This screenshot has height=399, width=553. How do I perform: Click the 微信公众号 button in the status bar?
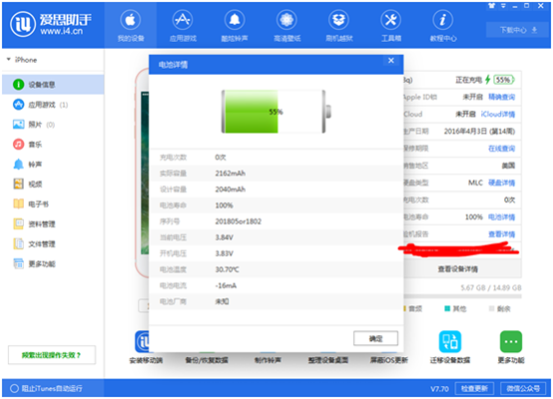(x=523, y=388)
